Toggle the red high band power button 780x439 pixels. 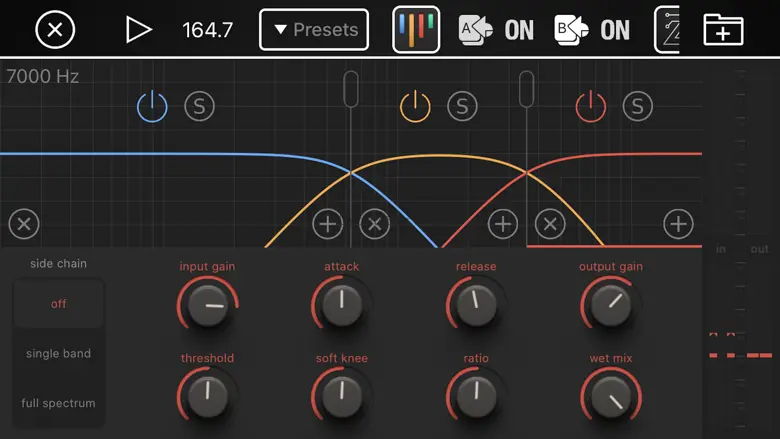click(x=591, y=106)
